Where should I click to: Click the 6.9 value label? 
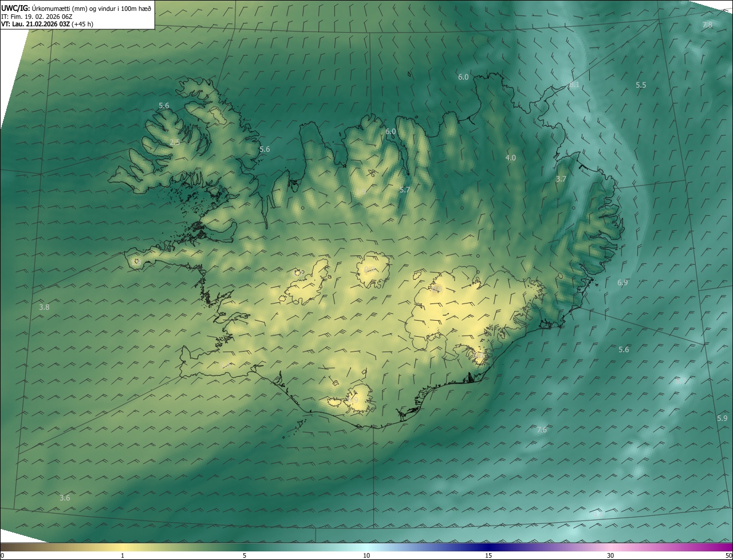coord(622,282)
